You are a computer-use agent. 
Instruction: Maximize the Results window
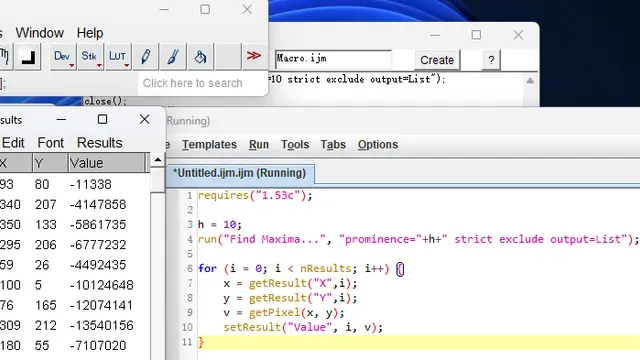coord(102,119)
